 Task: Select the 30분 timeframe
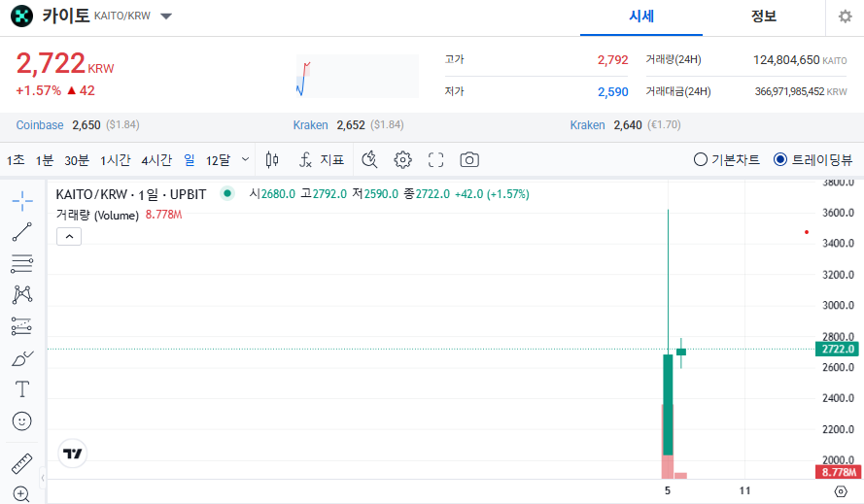click(77, 160)
